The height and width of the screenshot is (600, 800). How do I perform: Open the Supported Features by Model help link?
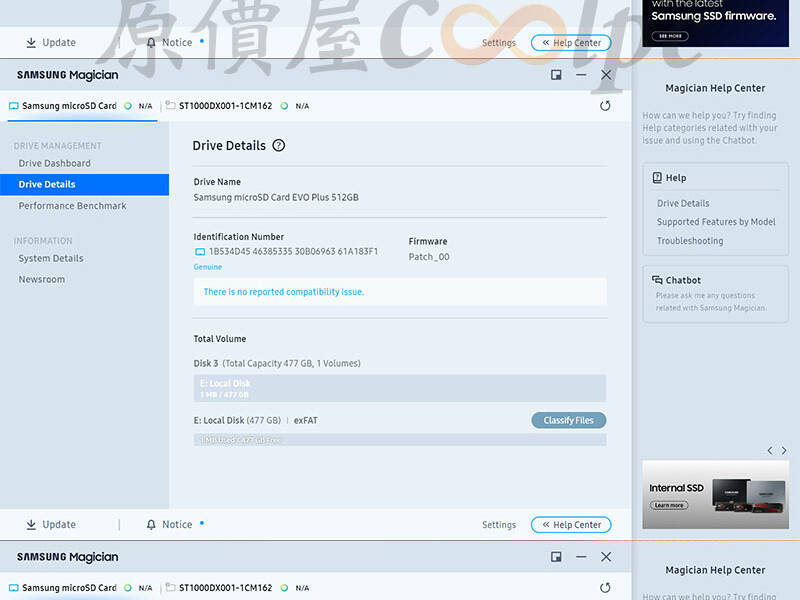point(716,222)
